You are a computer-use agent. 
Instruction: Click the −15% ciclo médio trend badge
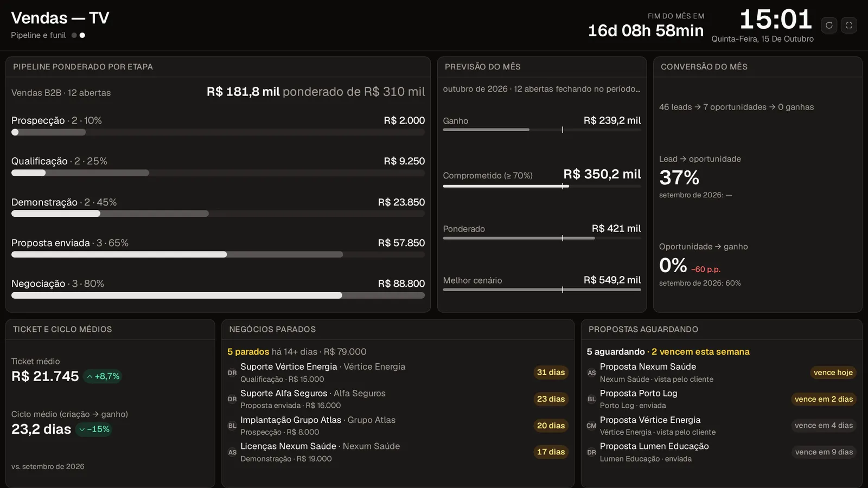pos(94,429)
